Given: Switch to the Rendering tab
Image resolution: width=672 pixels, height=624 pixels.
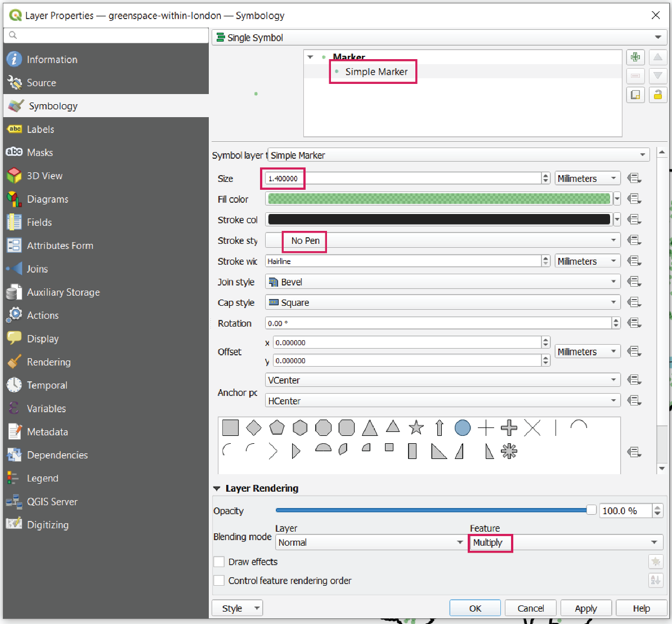Looking at the screenshot, I should tap(48, 362).
